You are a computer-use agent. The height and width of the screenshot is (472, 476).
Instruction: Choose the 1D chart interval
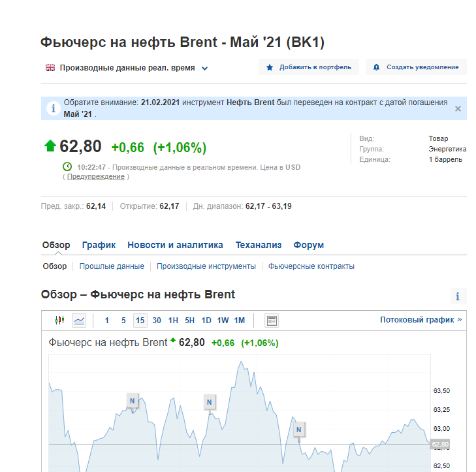206,321
